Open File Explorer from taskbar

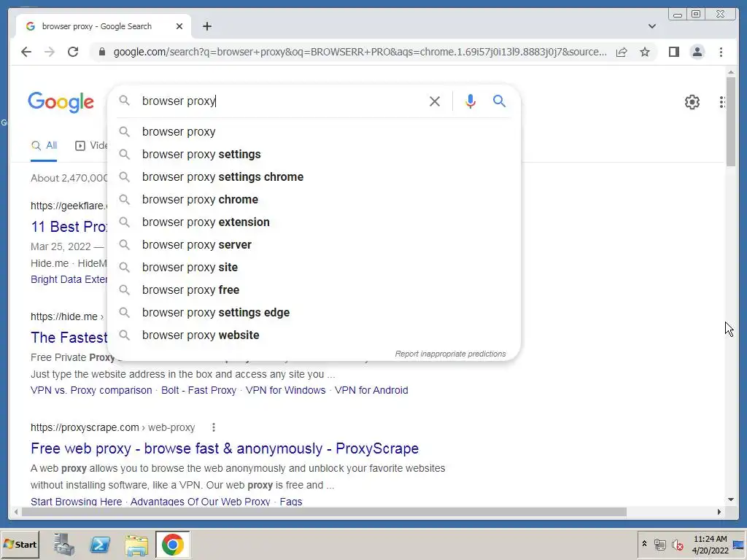[x=136, y=545]
